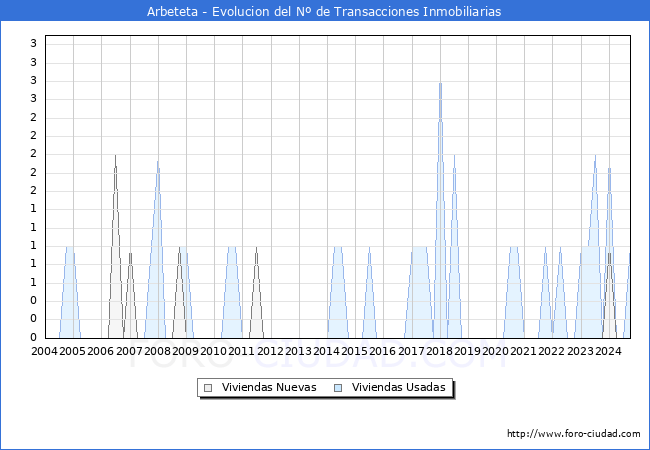The height and width of the screenshot is (450, 650).
Task: Click the 2012 x-axis label
Action: click(270, 351)
